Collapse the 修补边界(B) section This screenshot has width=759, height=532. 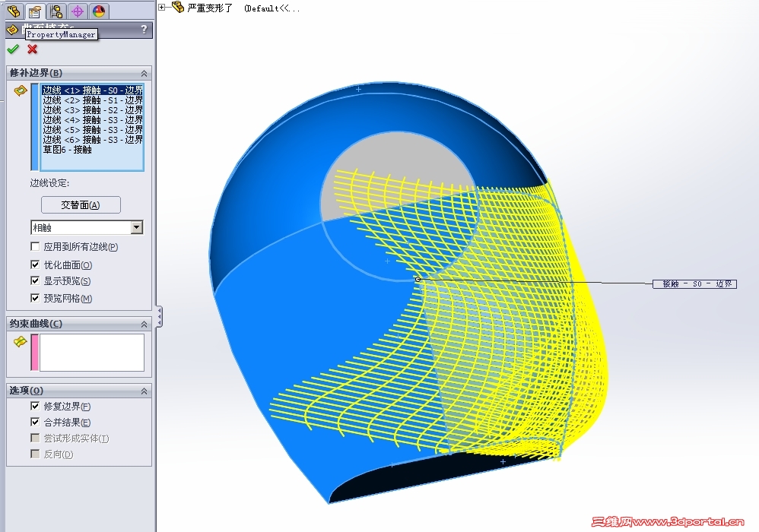click(x=144, y=73)
